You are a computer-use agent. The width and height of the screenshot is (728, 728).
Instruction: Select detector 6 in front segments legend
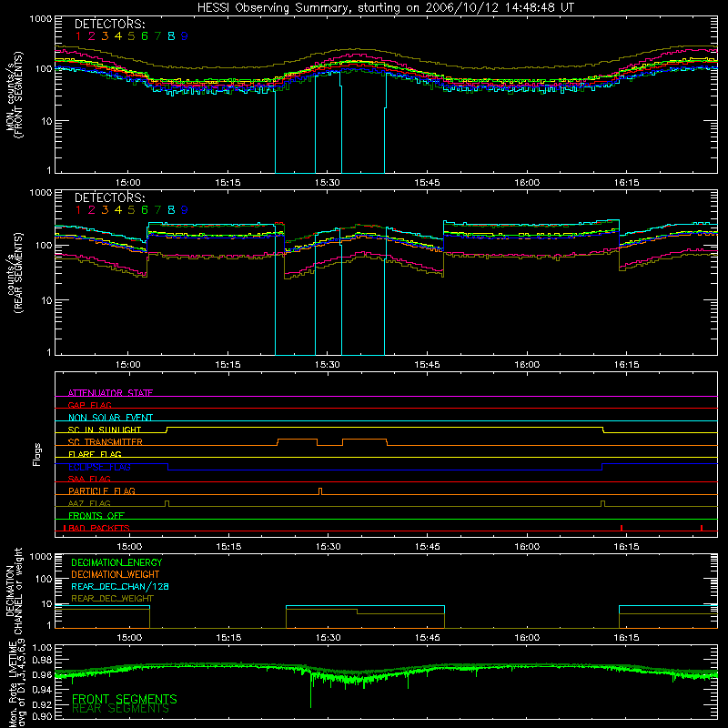(145, 36)
